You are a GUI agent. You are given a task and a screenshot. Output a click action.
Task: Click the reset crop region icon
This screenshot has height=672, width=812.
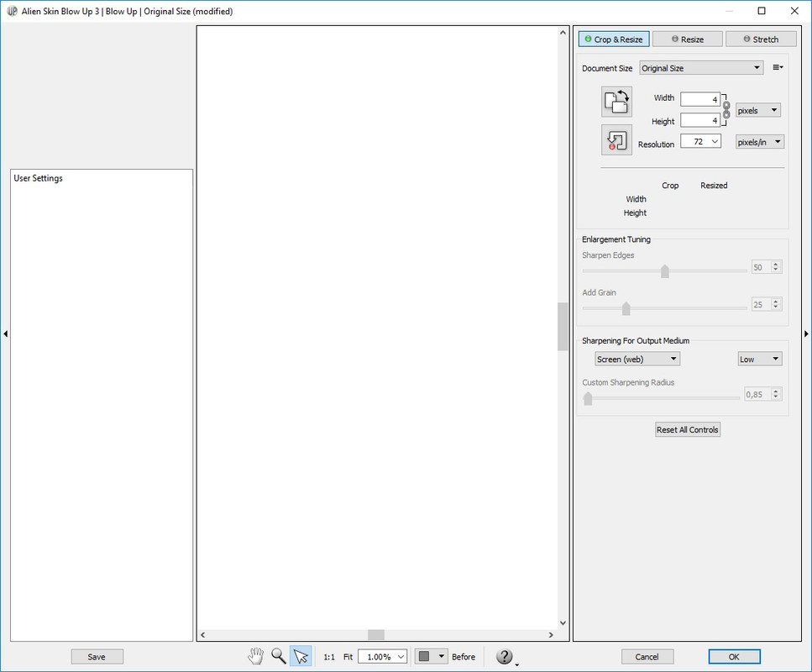(616, 140)
